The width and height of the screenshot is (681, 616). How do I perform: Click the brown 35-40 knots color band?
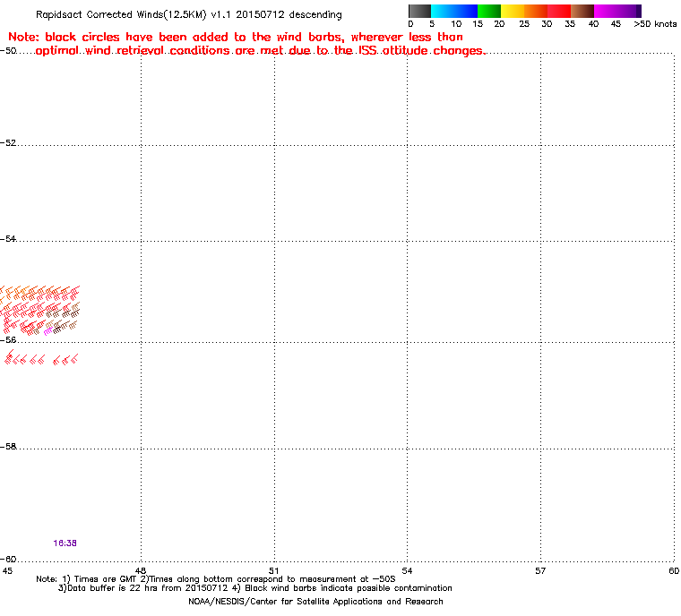[582, 11]
